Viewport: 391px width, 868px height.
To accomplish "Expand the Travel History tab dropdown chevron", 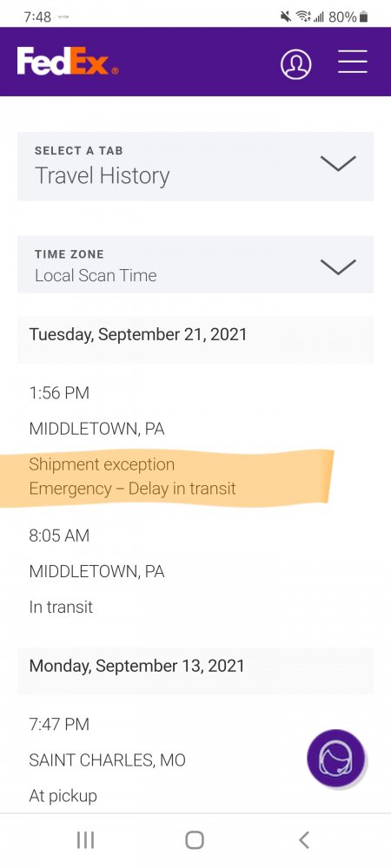I will coord(338,163).
